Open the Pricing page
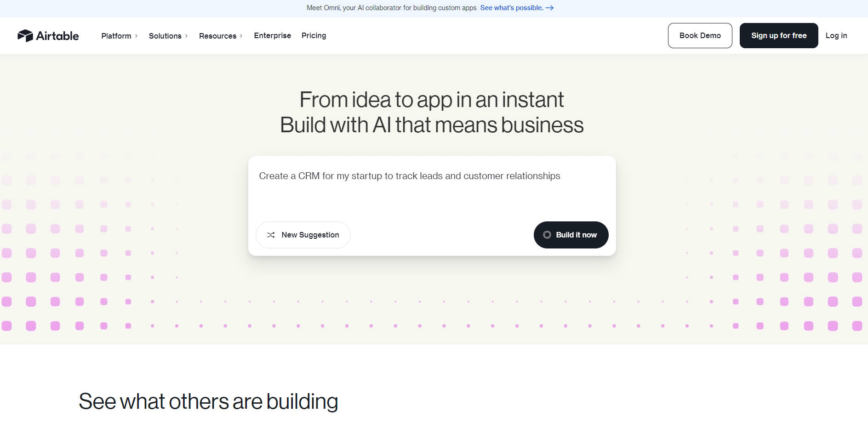Screen dimensions: 868x423 (314, 35)
